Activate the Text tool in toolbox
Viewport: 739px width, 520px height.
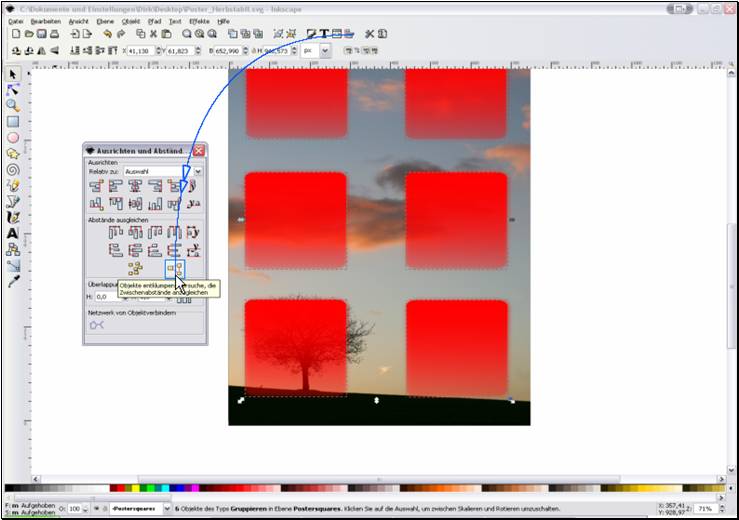[13, 233]
